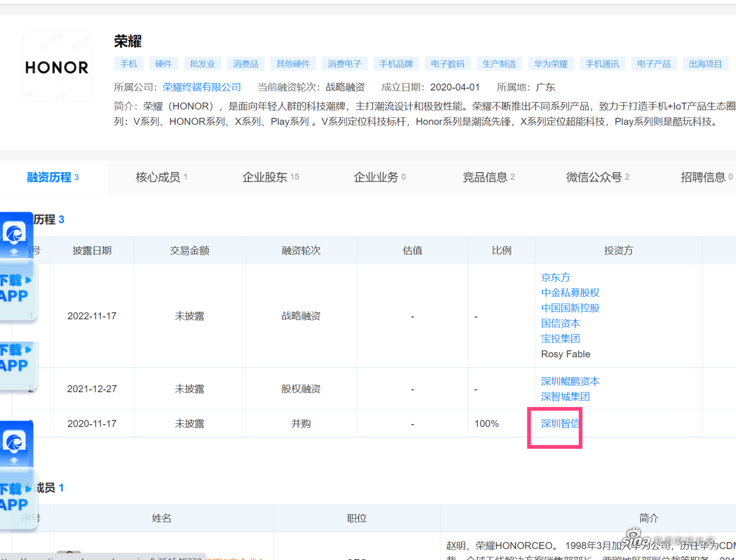Open investor link 中国国新控股

570,308
